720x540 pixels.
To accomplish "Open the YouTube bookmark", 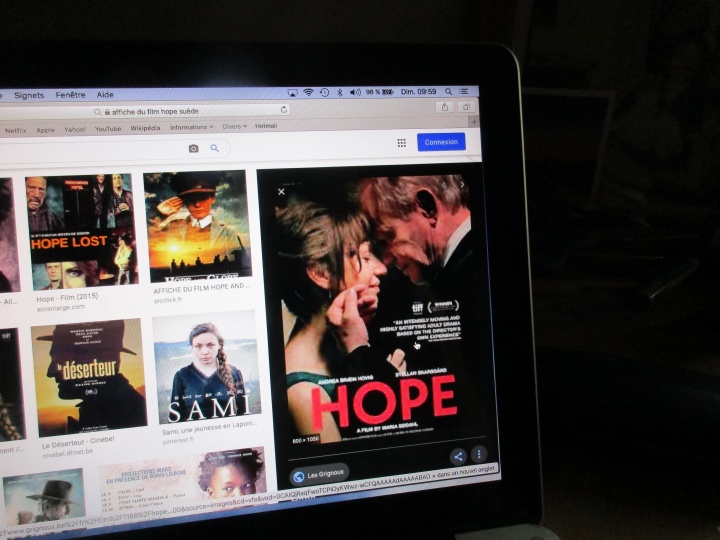I will 108,129.
